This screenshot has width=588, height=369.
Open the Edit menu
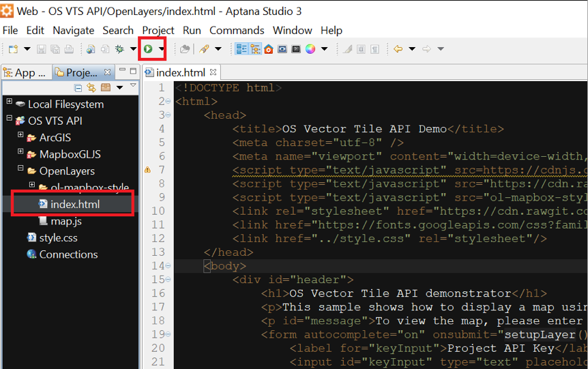pos(35,31)
